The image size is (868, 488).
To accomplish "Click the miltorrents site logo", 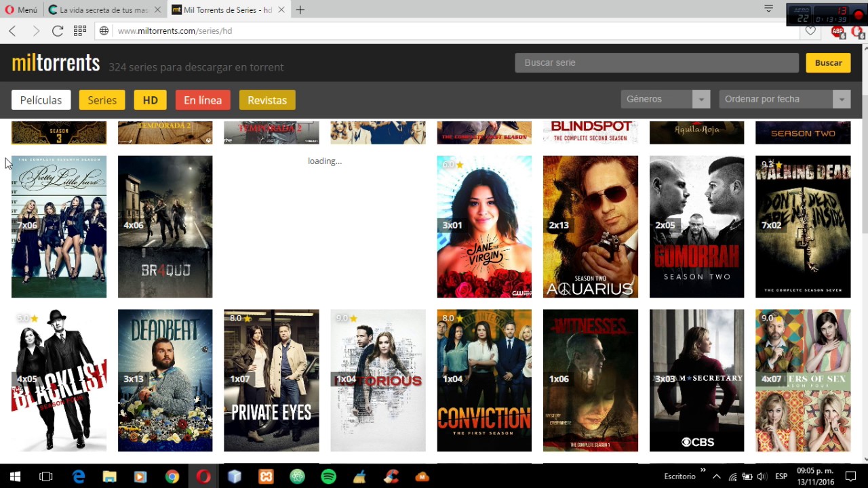I will pos(56,63).
